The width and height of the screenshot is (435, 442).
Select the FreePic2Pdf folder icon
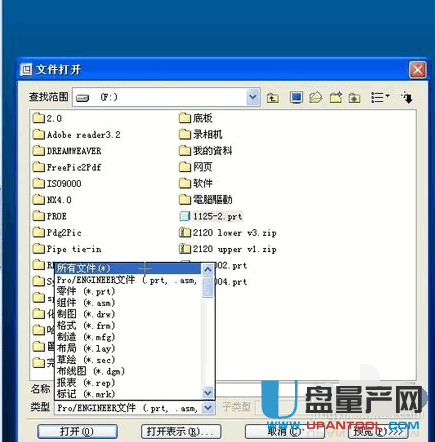coord(39,167)
